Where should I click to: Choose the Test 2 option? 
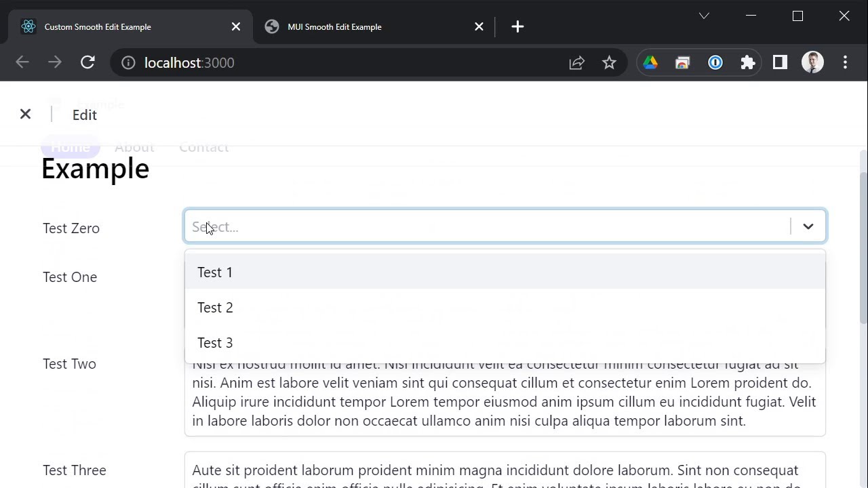click(x=505, y=307)
